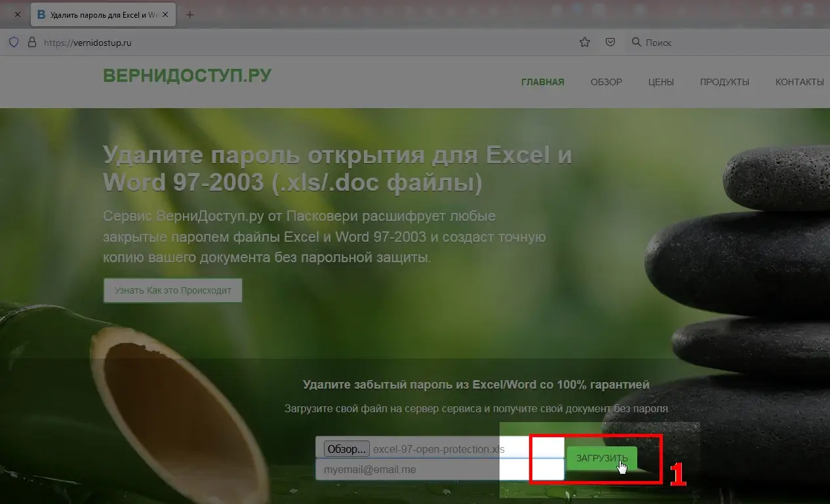Click the Pocket save icon

point(610,42)
